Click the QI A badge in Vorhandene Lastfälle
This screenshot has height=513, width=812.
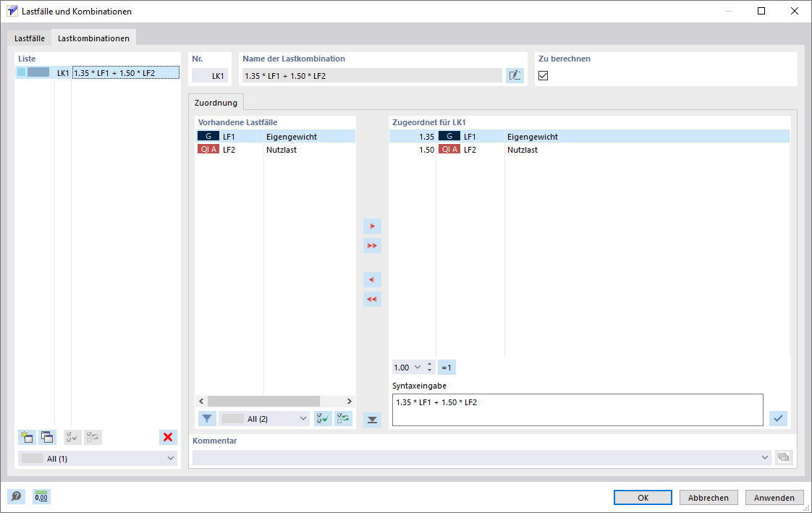pyautogui.click(x=208, y=149)
